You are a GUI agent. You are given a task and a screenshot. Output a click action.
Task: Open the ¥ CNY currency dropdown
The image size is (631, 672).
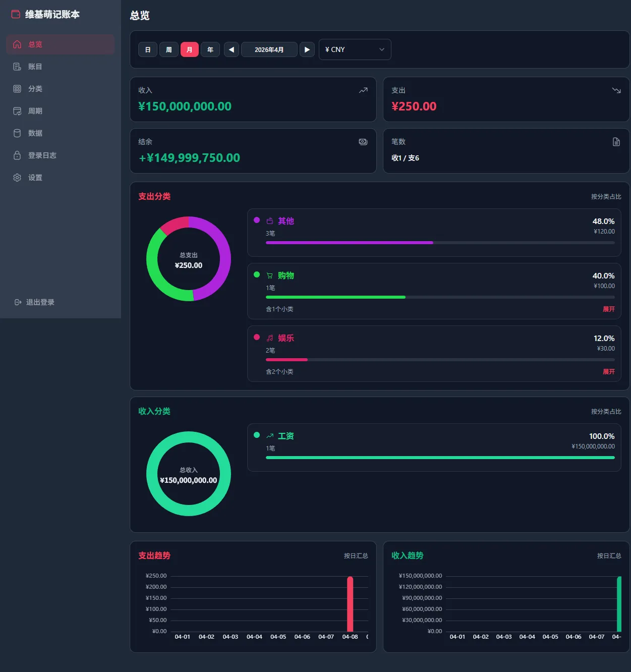point(355,49)
